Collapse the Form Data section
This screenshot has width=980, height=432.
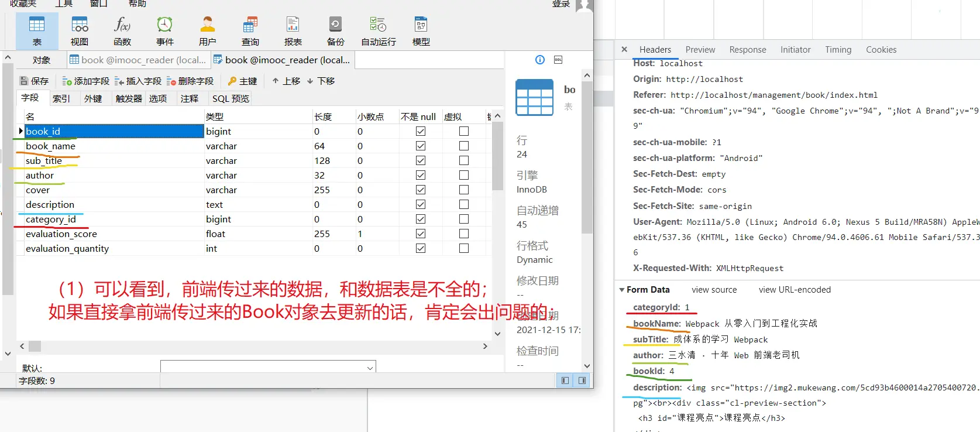(x=622, y=290)
